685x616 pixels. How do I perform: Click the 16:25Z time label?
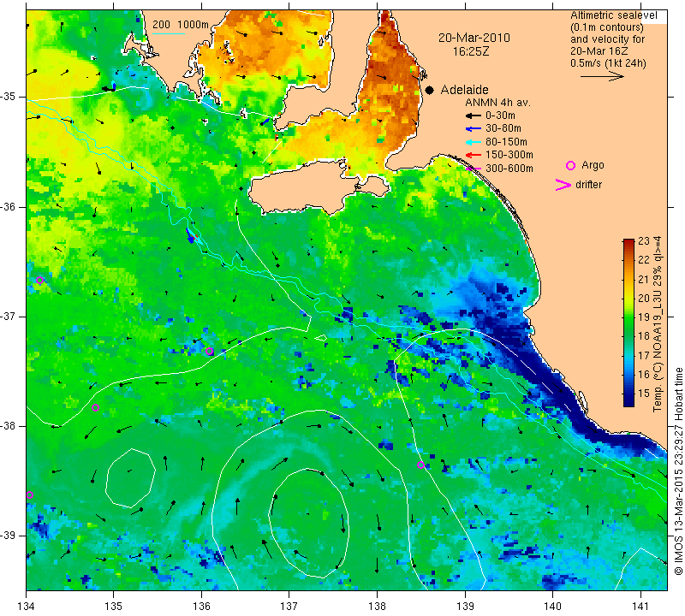coord(470,51)
